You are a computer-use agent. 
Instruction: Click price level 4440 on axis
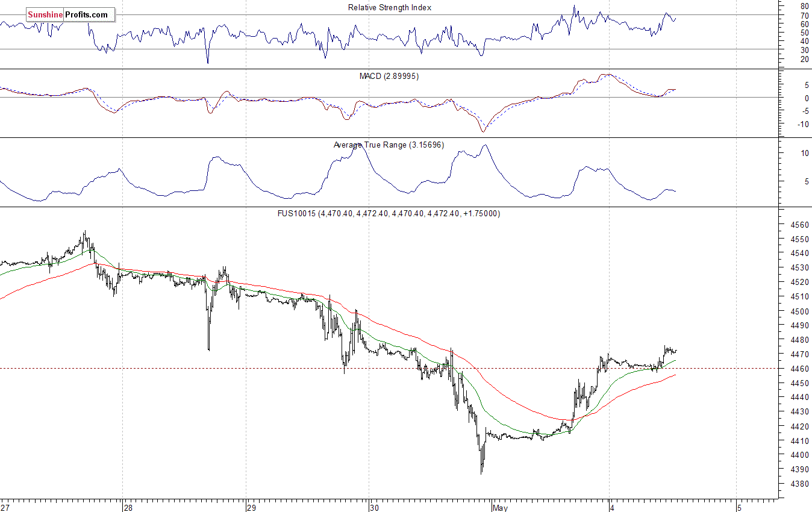(x=799, y=398)
